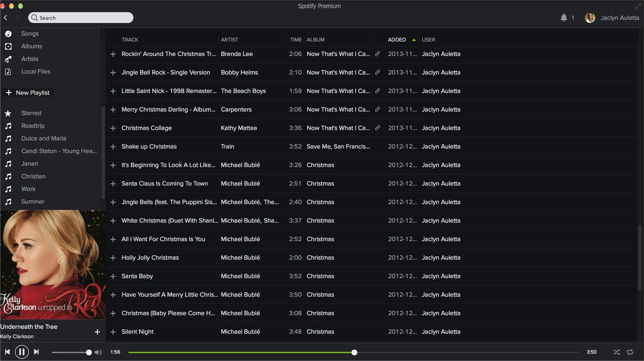Open Underneath the Tree track title
The height and width of the screenshot is (361, 644).
click(29, 327)
